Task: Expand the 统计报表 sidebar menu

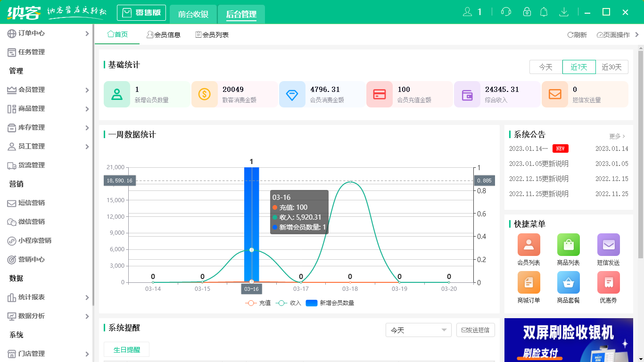Action: click(x=47, y=297)
